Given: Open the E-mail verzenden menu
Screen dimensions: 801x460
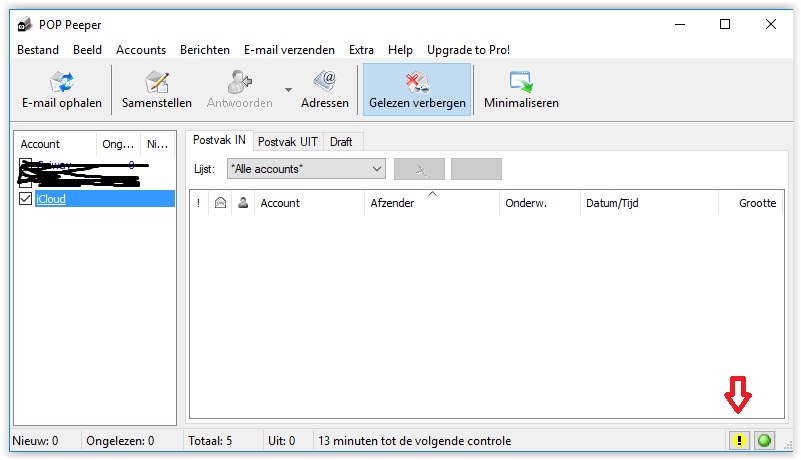Looking at the screenshot, I should pyautogui.click(x=289, y=50).
